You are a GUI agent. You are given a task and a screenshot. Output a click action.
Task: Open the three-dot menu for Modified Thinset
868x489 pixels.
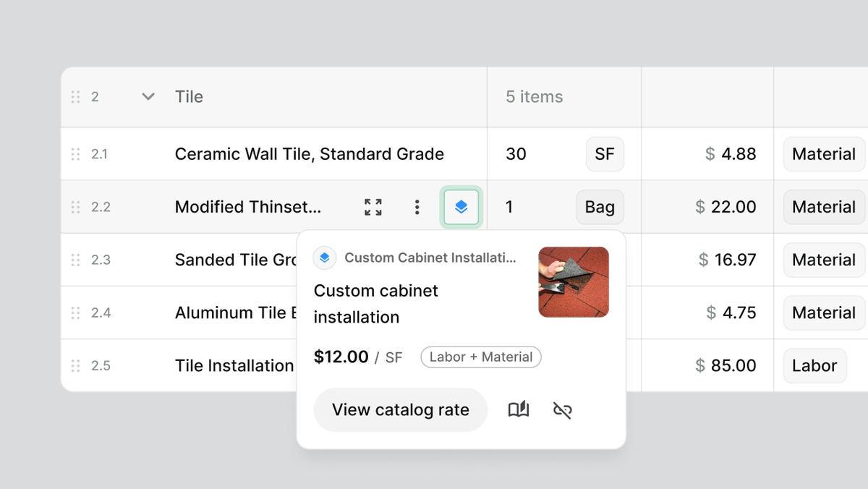click(x=417, y=207)
